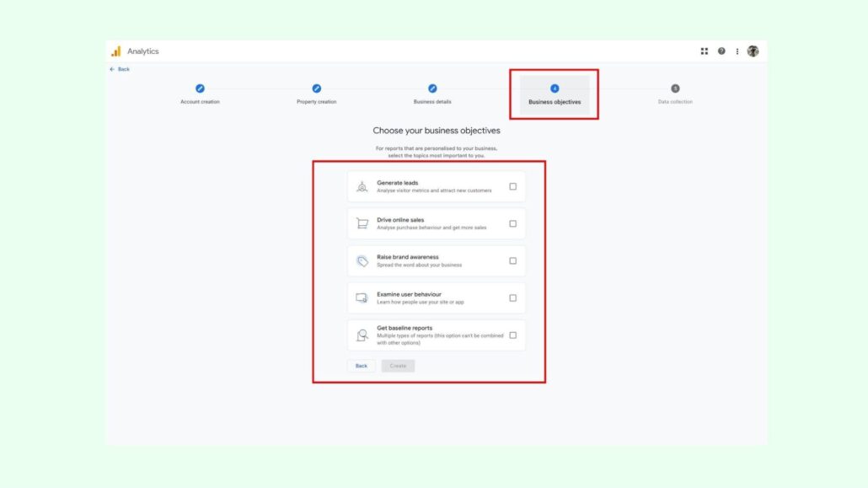This screenshot has width=868, height=488.
Task: Click the shopping cart icon for online sales
Action: pos(362,224)
